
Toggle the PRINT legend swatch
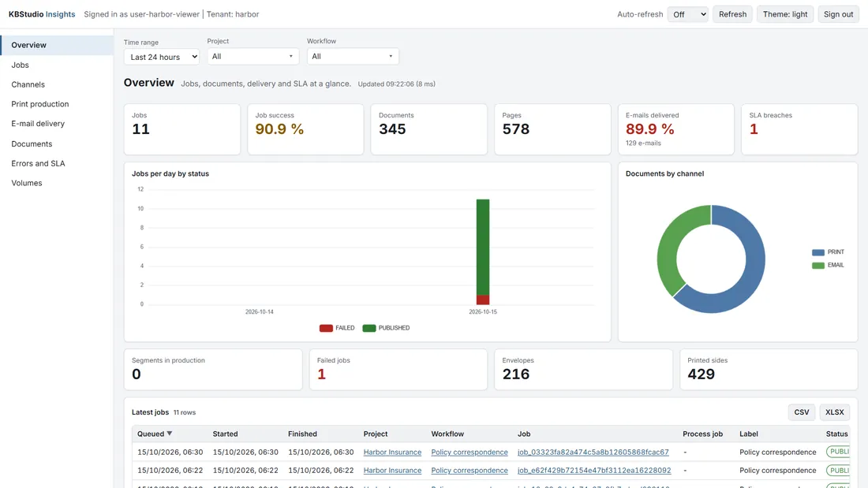point(818,252)
